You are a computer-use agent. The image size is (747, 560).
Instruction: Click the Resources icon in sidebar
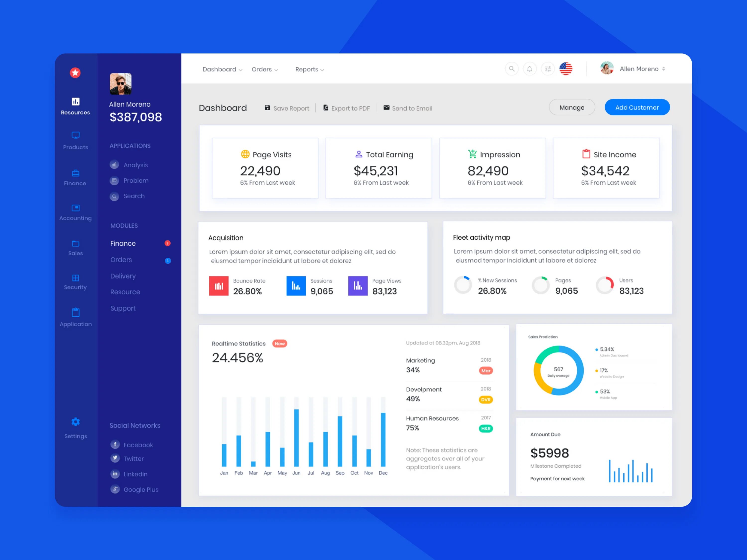coord(75,101)
